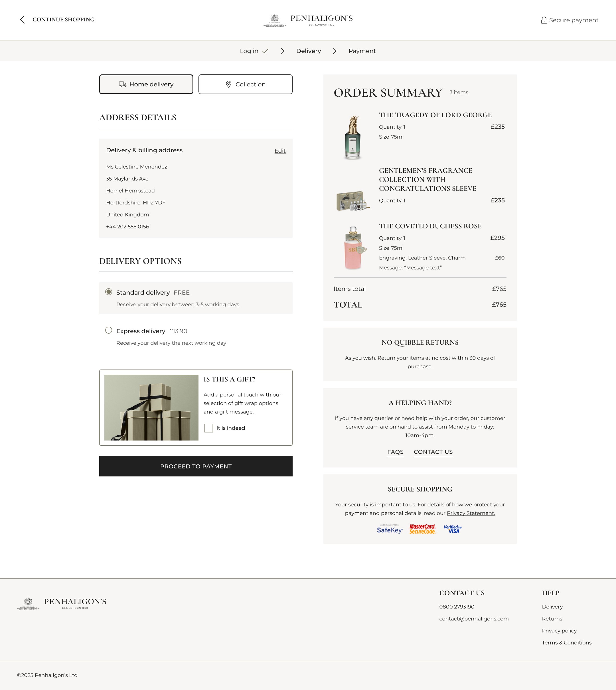Image resolution: width=616 pixels, height=690 pixels.
Task: Open the FAQS link
Action: tap(395, 452)
